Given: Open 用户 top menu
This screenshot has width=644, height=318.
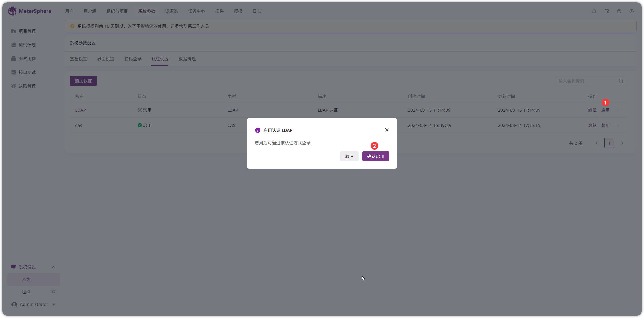Looking at the screenshot, I should [69, 11].
